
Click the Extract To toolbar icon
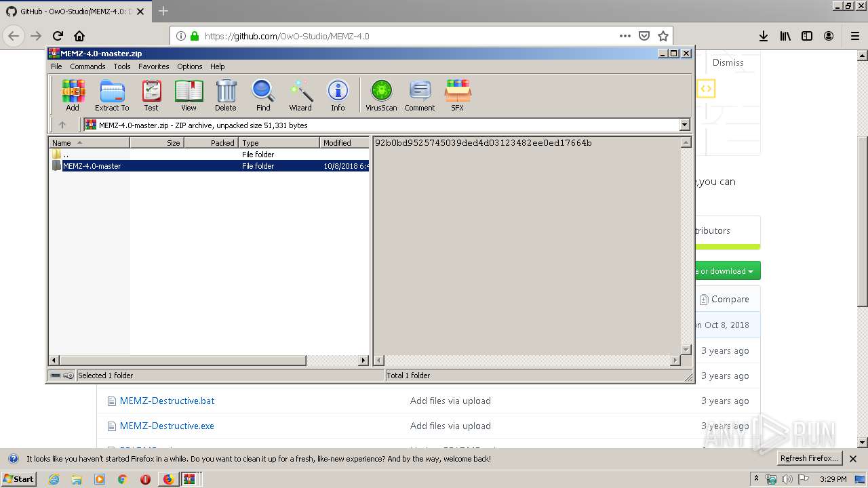112,95
